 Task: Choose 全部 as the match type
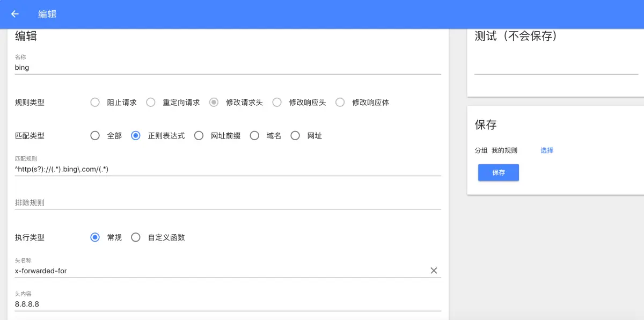[x=95, y=135]
